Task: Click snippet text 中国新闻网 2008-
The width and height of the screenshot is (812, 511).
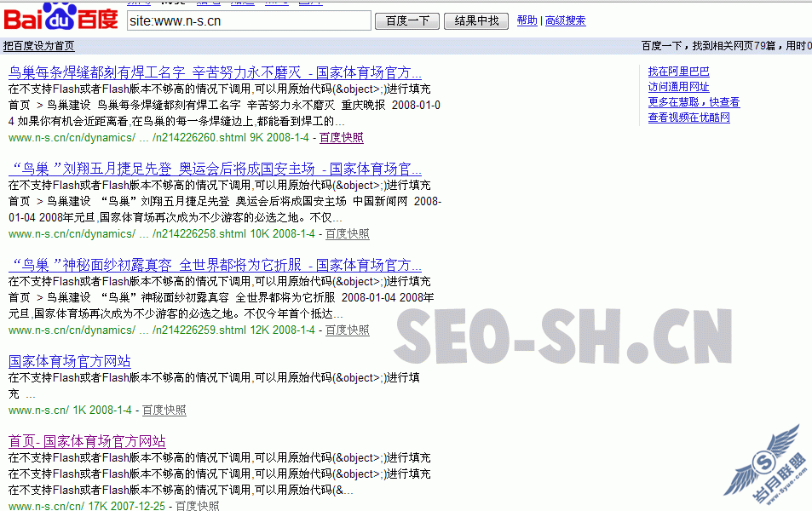Action: click(x=397, y=201)
